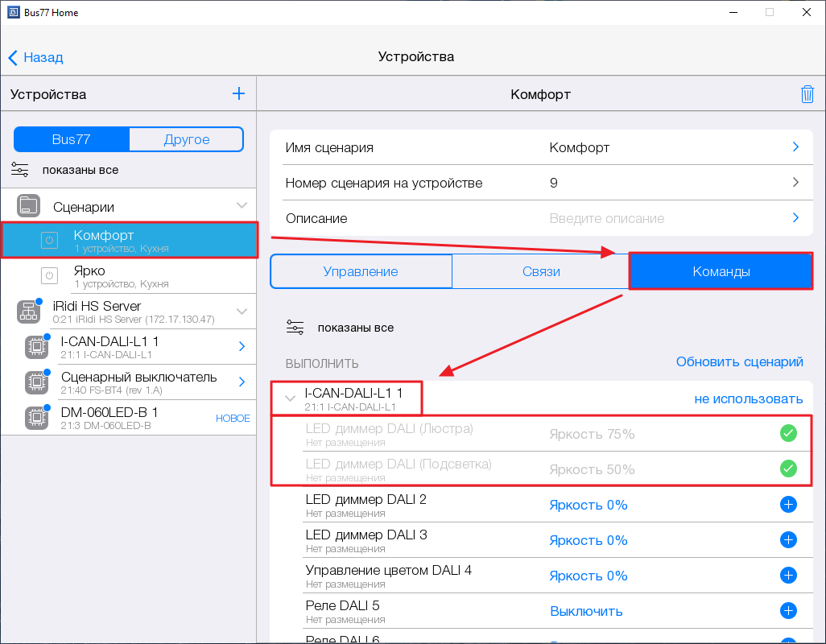Open the Связи tab

pyautogui.click(x=541, y=271)
